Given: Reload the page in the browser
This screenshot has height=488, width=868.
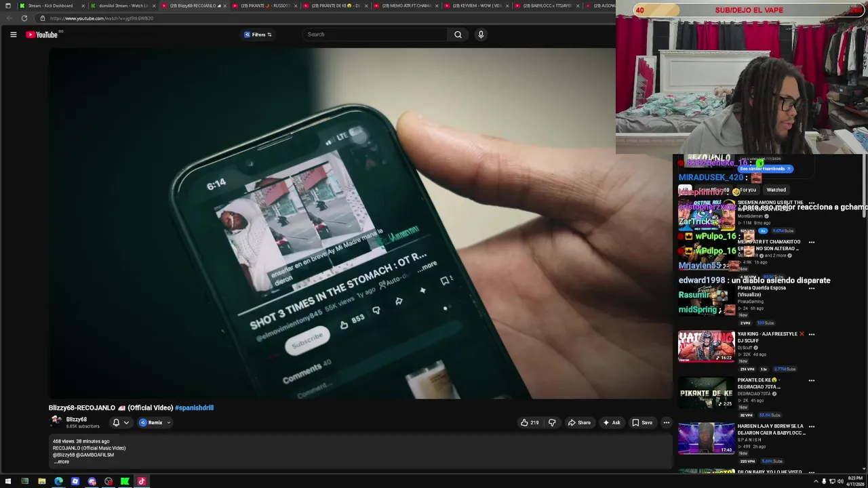Looking at the screenshot, I should [x=24, y=18].
